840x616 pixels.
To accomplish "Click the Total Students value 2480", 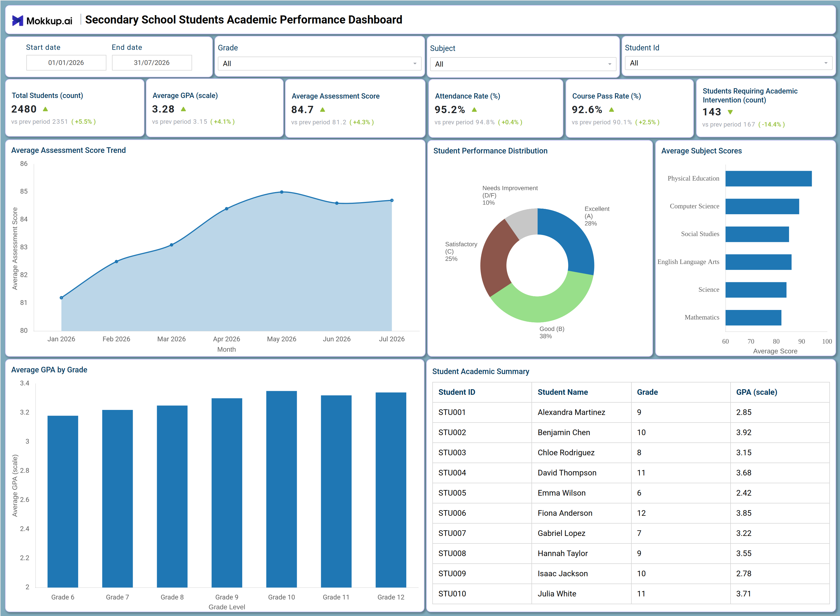I will coord(24,109).
